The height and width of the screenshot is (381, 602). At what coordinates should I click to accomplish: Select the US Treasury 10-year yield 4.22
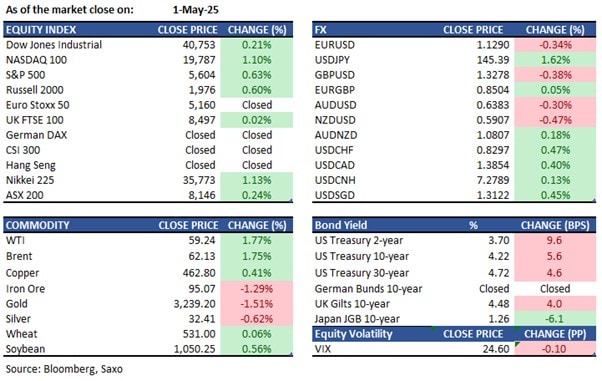499,256
